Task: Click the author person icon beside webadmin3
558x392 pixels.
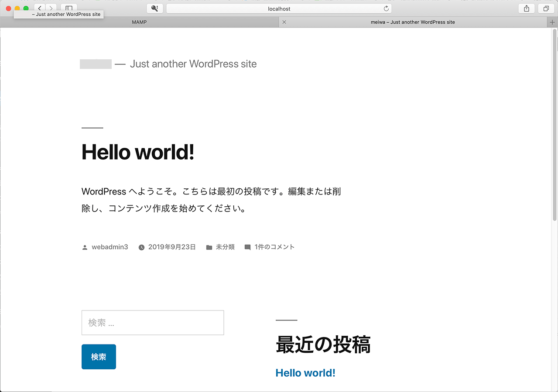Action: (85, 247)
